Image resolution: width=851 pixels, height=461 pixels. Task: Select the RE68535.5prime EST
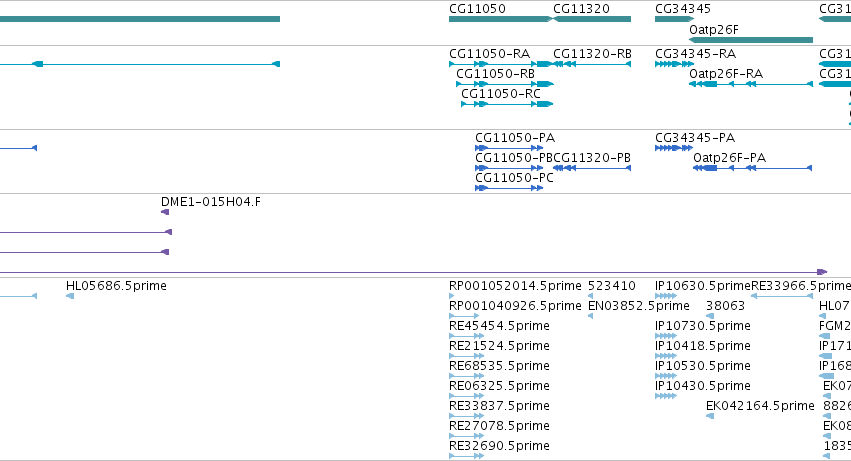(x=467, y=376)
